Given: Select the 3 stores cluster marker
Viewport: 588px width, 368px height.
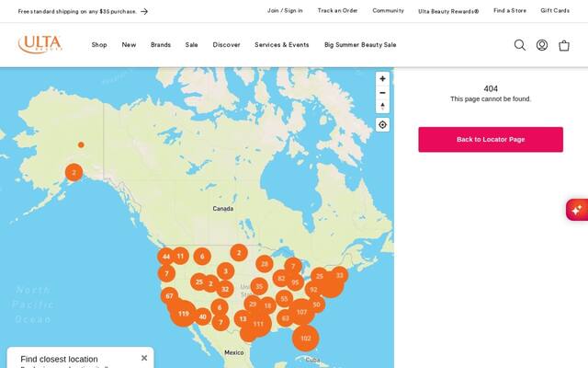Looking at the screenshot, I should pyautogui.click(x=225, y=270).
